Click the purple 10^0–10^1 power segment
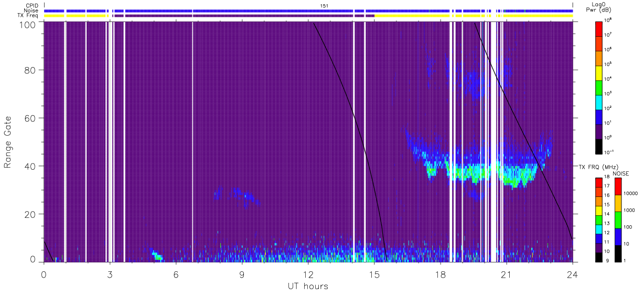The image size is (644, 297). point(599,131)
